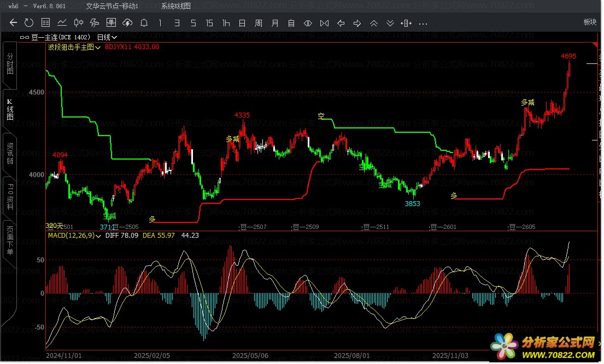
Task: Open the more options ellipsis in toolbar
Action: point(423,23)
